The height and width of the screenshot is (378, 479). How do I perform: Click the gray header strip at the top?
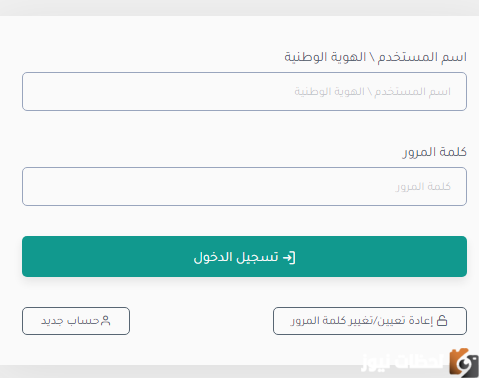239,8
